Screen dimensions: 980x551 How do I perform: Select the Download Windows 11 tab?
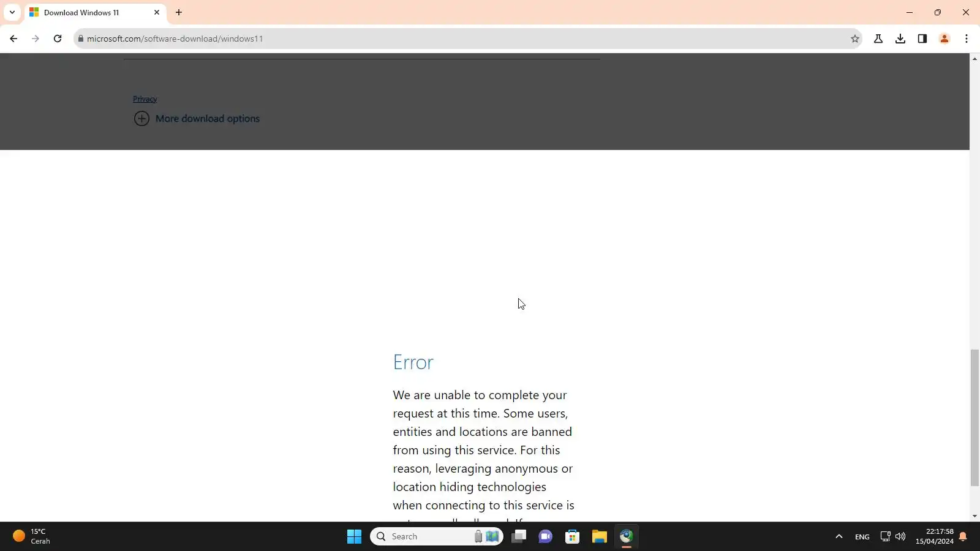point(95,12)
